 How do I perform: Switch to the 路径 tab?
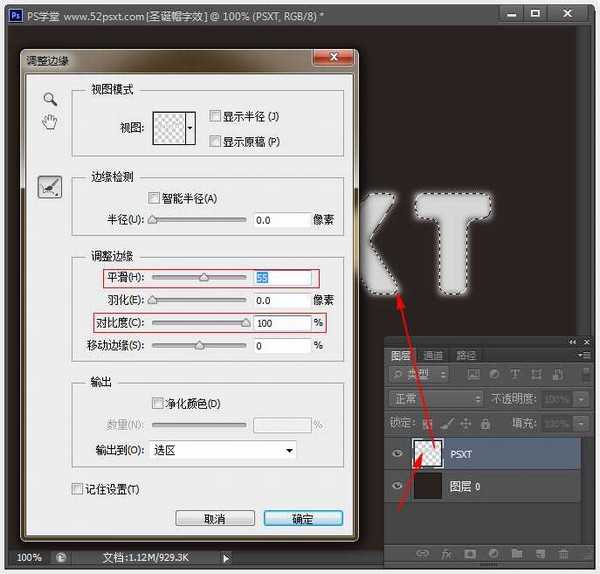(x=466, y=355)
